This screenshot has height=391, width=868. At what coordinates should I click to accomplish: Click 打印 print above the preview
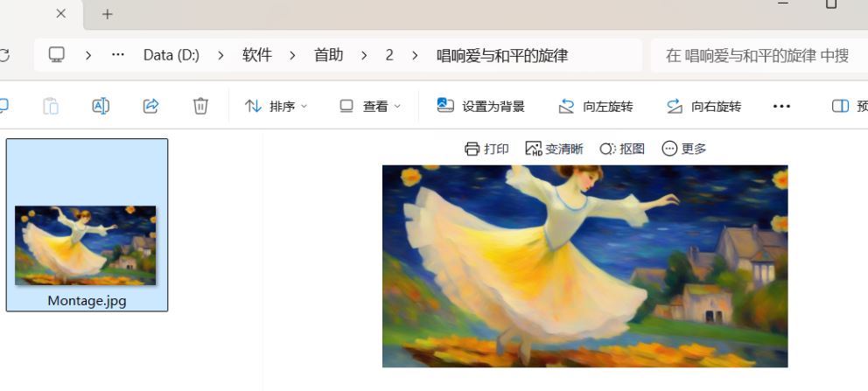coord(486,149)
